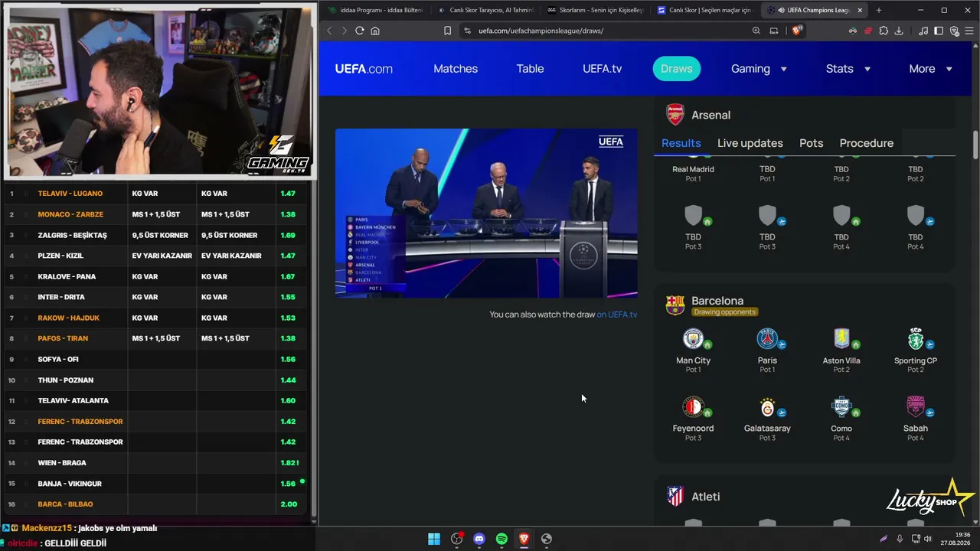This screenshot has height=551, width=980.
Task: Reload the UEFA draws page
Action: pos(360,31)
